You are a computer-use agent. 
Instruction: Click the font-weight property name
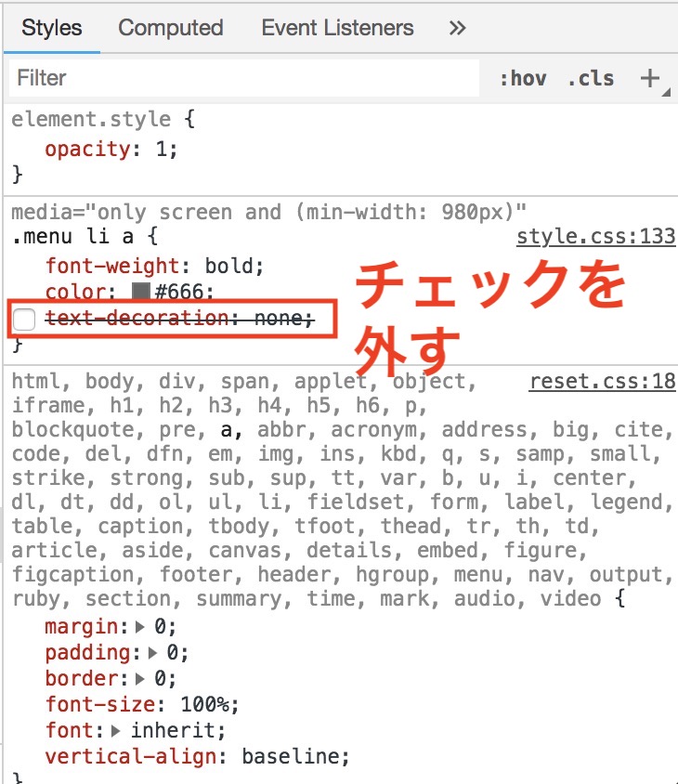point(112,266)
